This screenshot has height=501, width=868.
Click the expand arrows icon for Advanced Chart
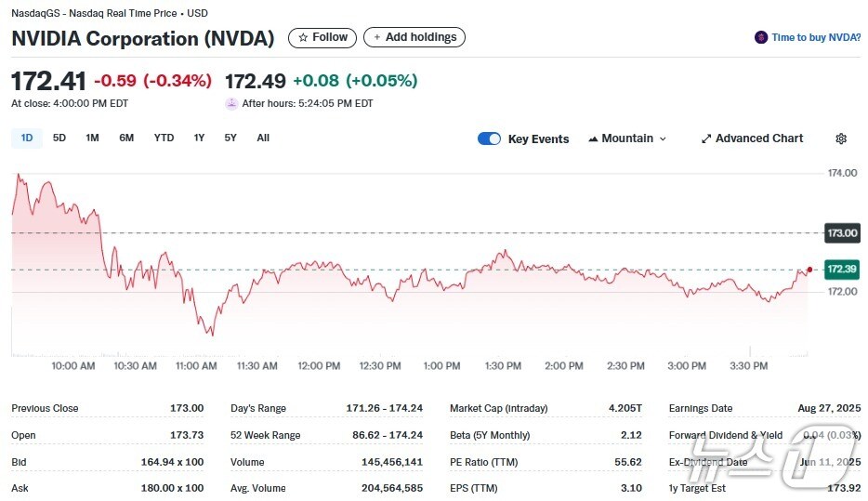(x=706, y=138)
